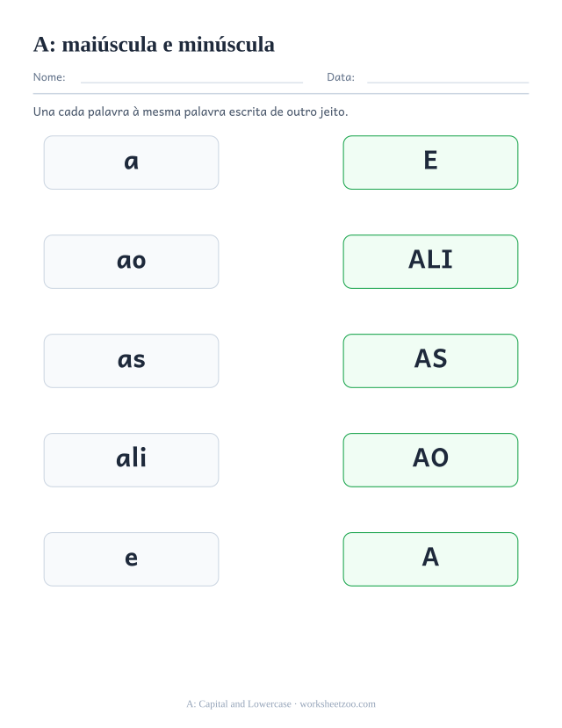The height and width of the screenshot is (728, 562).
Task: Click the word 'jeito' in the instructions
Action: pos(333,112)
